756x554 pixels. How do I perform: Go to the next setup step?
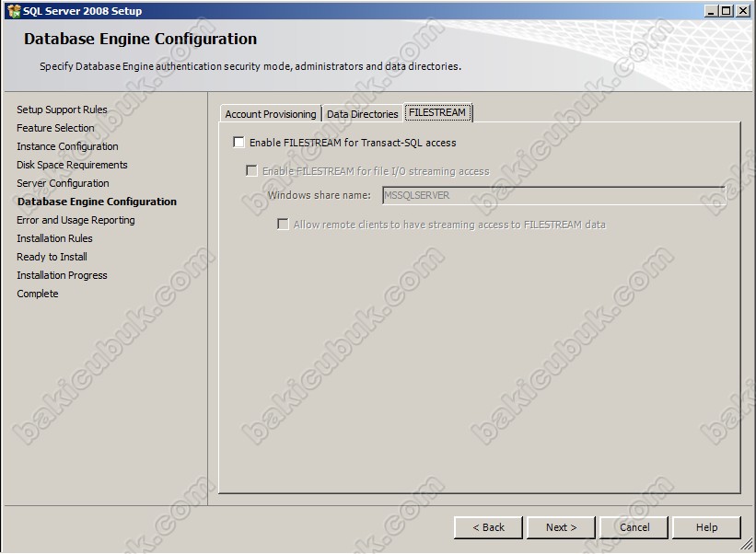click(x=561, y=527)
